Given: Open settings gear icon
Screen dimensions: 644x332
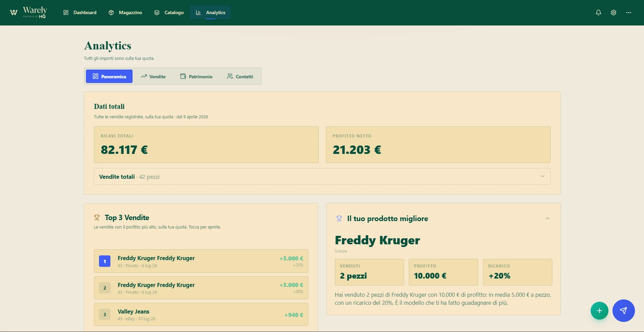Looking at the screenshot, I should click(613, 12).
